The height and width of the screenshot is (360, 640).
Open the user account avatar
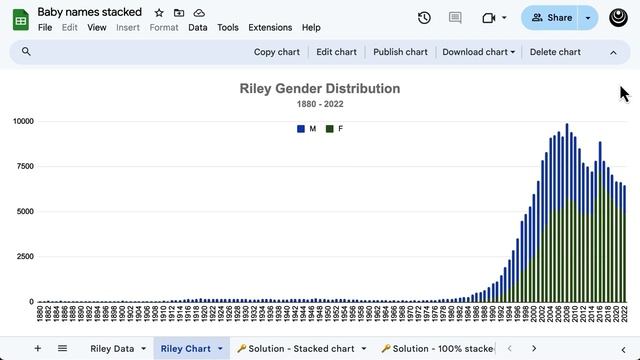pyautogui.click(x=618, y=18)
